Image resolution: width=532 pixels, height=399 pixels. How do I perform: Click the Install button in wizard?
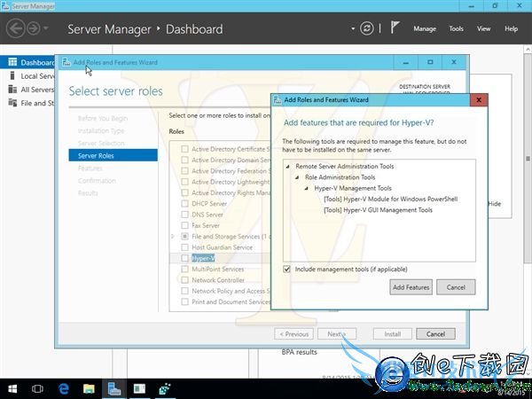(x=393, y=334)
